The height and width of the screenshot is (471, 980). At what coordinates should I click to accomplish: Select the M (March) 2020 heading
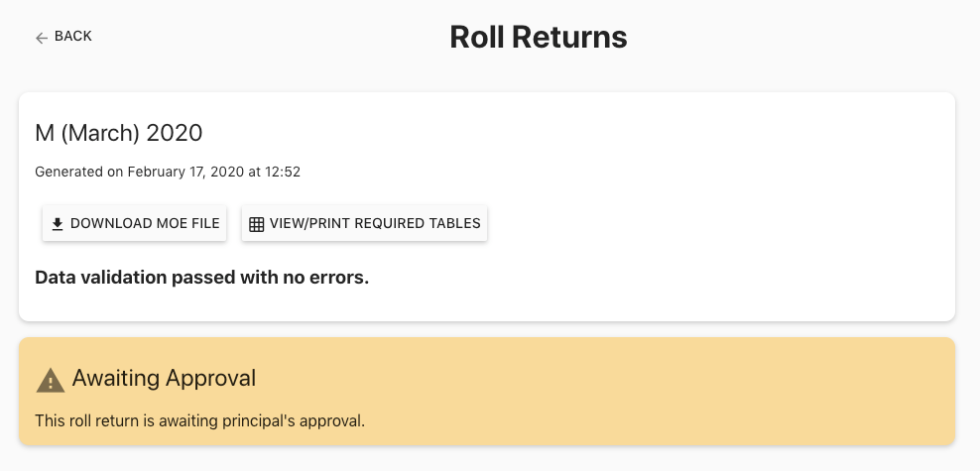(118, 133)
